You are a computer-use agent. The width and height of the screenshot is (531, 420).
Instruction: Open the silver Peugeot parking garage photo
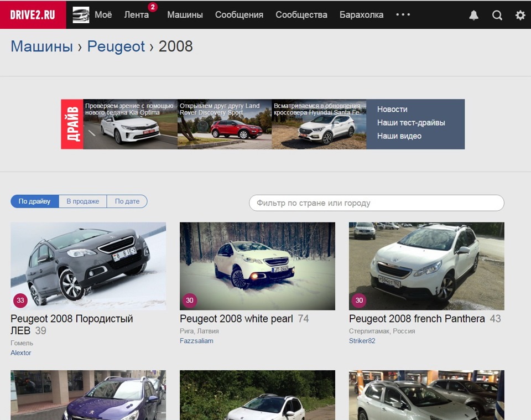click(426, 395)
